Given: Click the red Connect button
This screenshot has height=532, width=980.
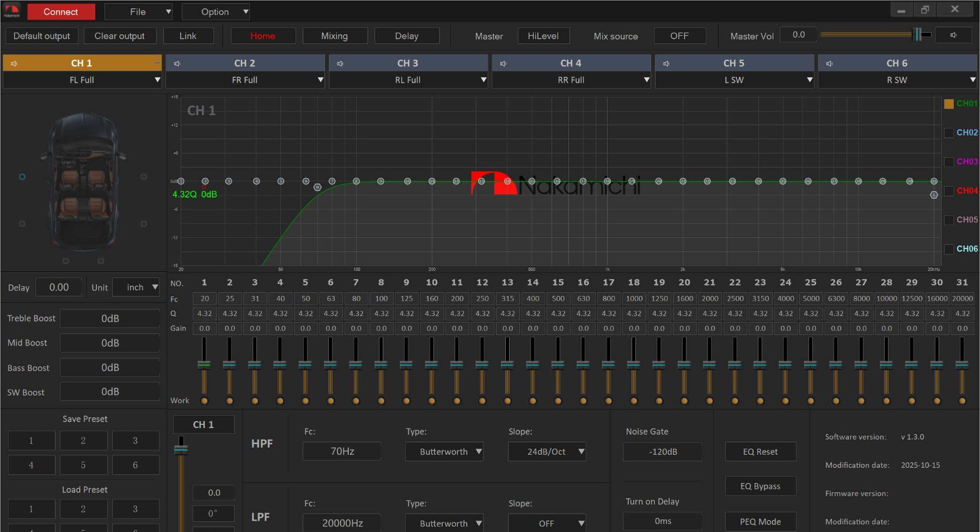Looking at the screenshot, I should 61,11.
